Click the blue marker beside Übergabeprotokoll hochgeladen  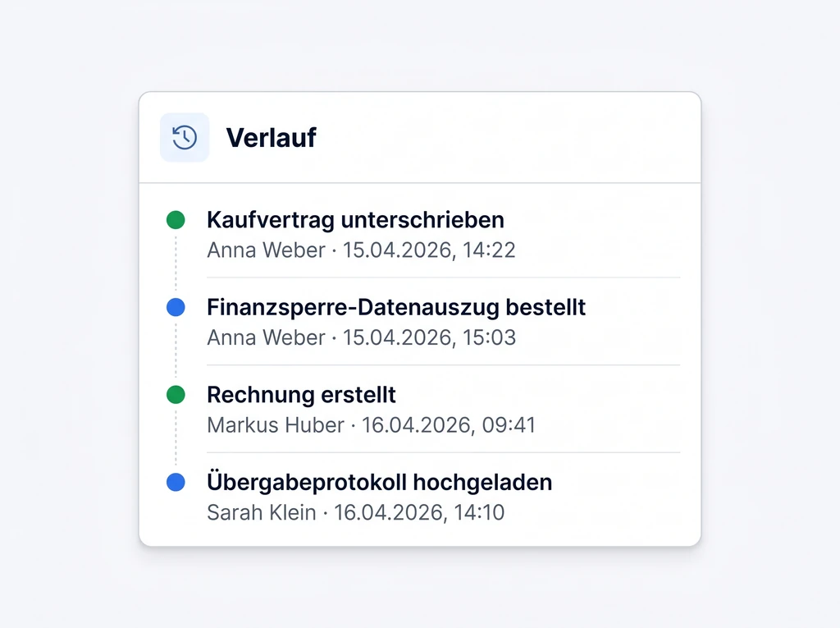(176, 483)
